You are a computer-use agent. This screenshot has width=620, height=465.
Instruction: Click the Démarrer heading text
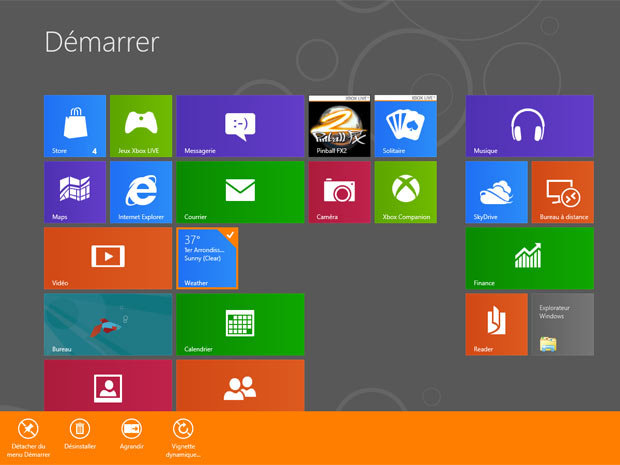click(102, 42)
